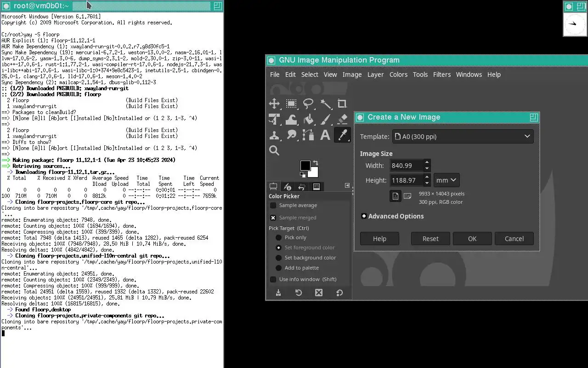Cancel the Create a New Image dialog

pos(514,239)
